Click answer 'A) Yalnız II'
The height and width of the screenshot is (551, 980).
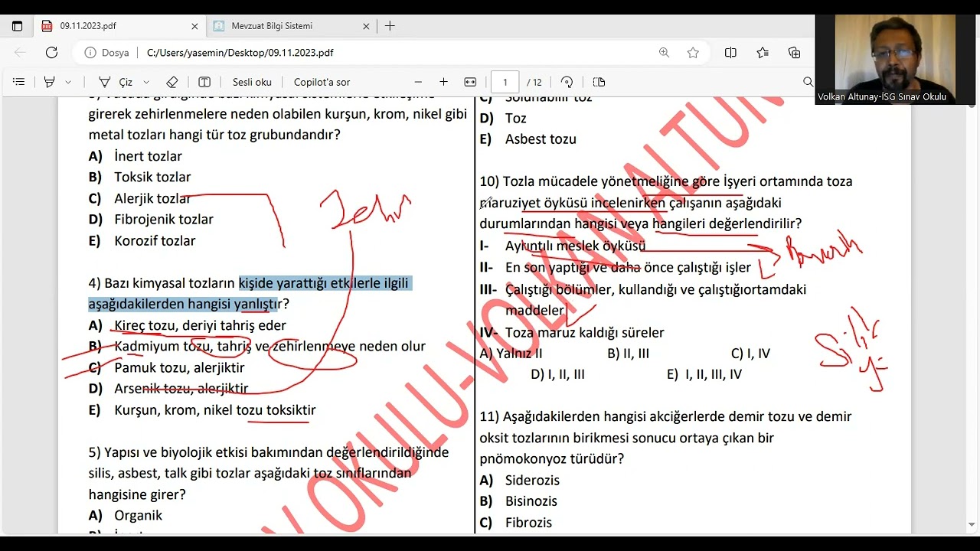[x=511, y=354]
